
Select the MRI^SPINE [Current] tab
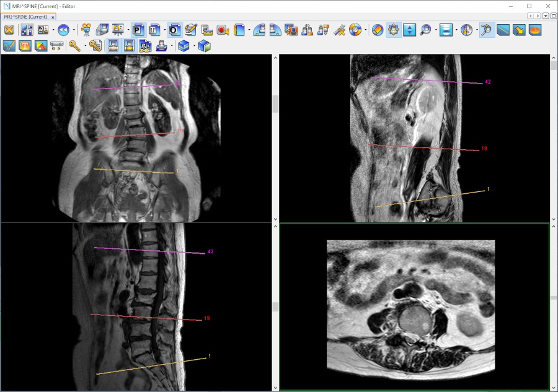pyautogui.click(x=25, y=17)
